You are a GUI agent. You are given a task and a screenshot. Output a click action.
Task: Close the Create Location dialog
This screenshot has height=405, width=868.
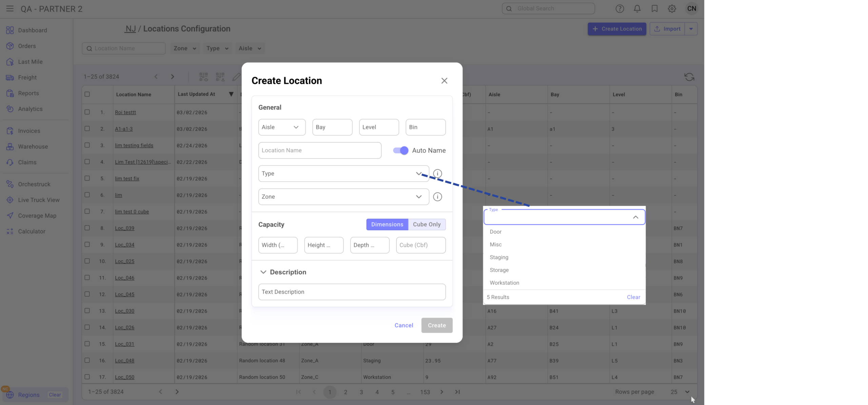444,81
